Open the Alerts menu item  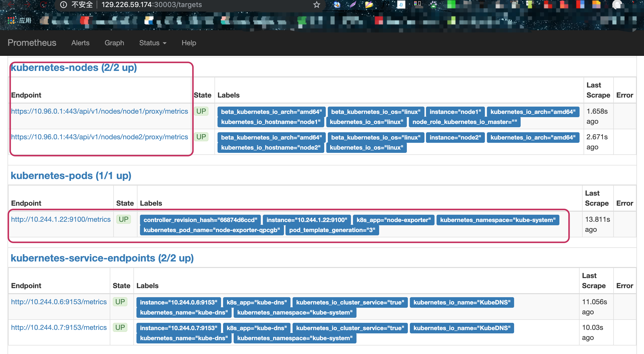(x=80, y=43)
